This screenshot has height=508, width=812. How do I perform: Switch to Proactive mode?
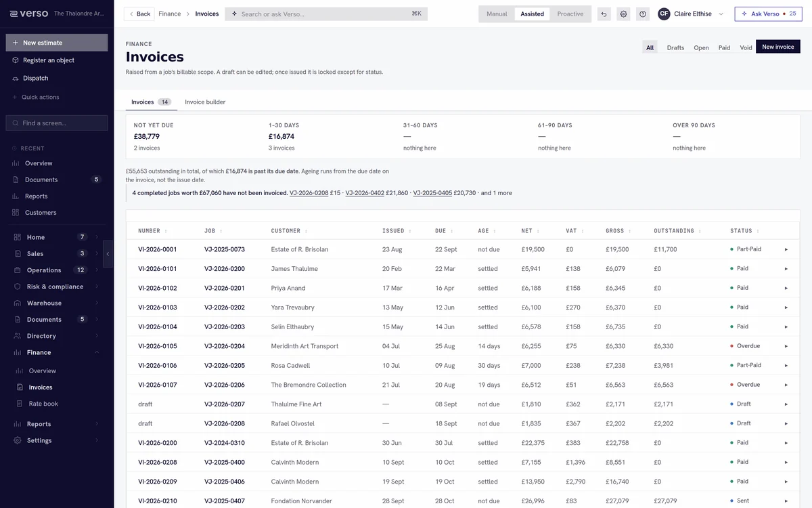(x=570, y=14)
